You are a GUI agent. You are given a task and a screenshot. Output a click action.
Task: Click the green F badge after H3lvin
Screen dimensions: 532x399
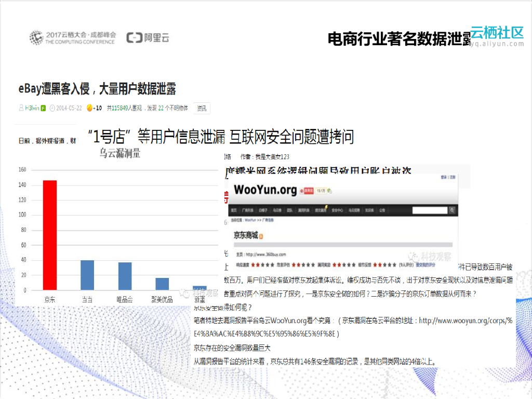pos(43,108)
